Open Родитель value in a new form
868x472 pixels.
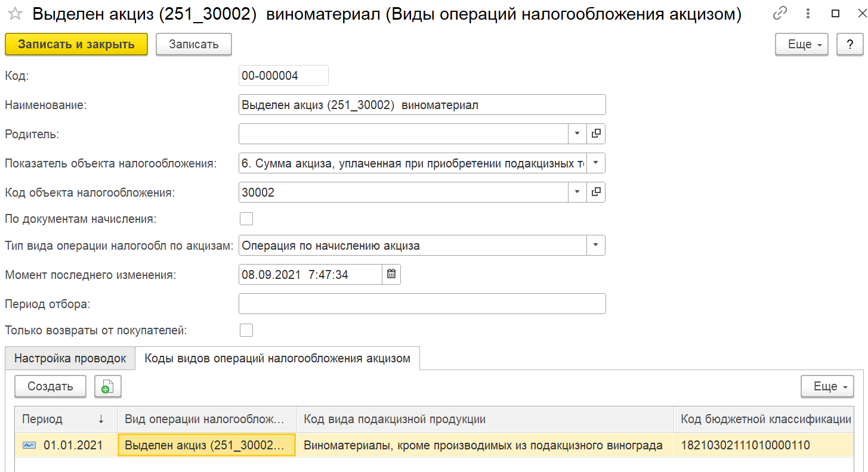(596, 133)
